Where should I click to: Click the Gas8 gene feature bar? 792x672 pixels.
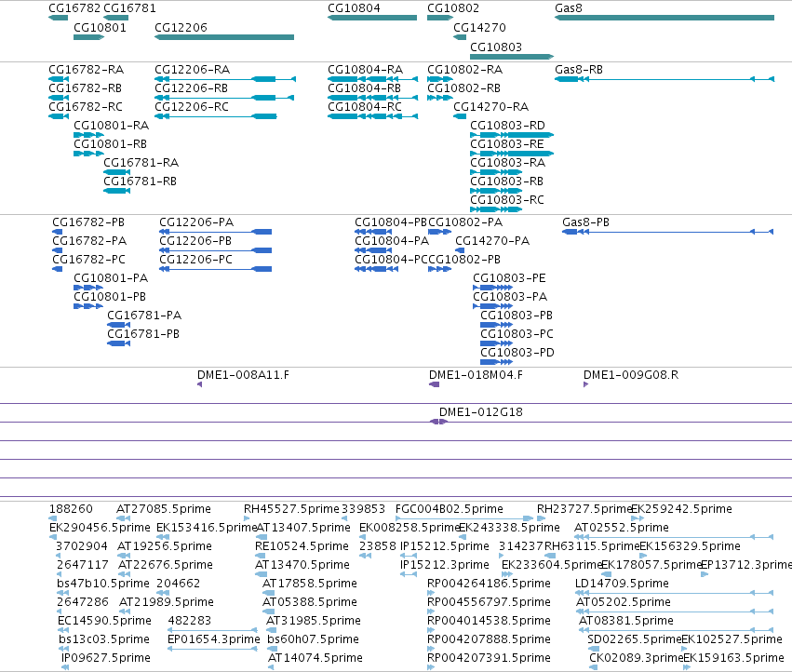[x=664, y=18]
